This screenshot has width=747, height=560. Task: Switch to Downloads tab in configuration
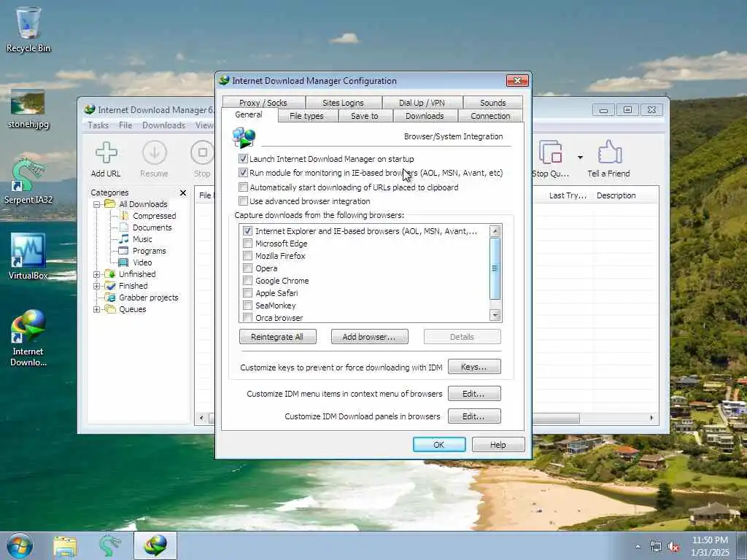coord(425,116)
